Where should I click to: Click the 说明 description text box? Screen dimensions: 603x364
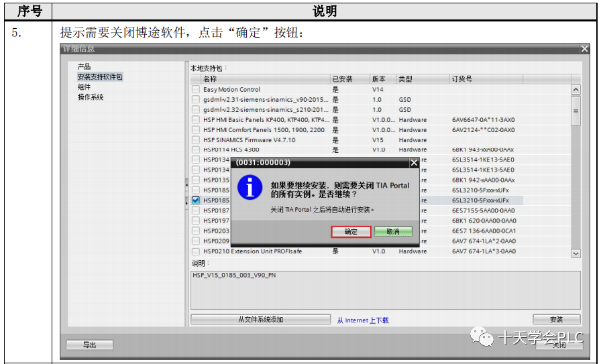(385, 290)
